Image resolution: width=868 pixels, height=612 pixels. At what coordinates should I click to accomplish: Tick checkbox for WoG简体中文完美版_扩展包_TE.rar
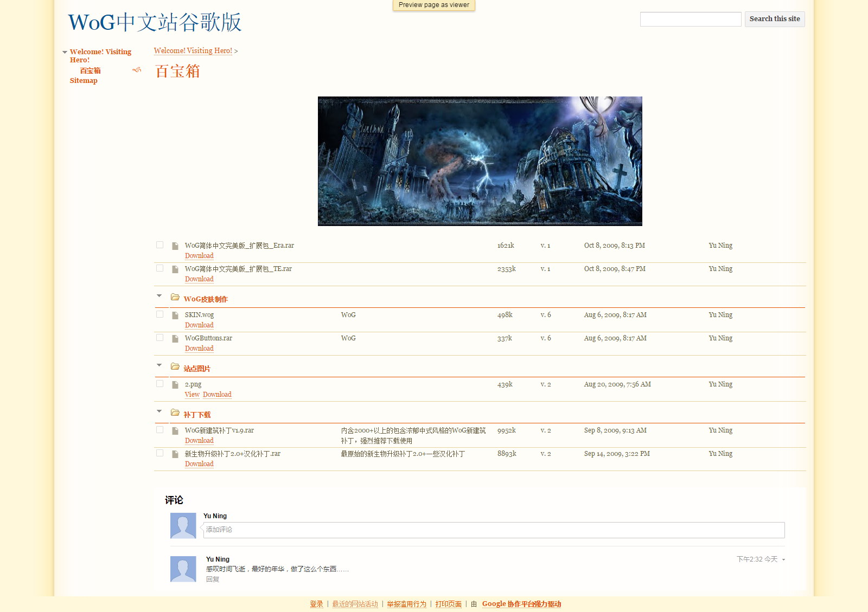[x=159, y=268]
